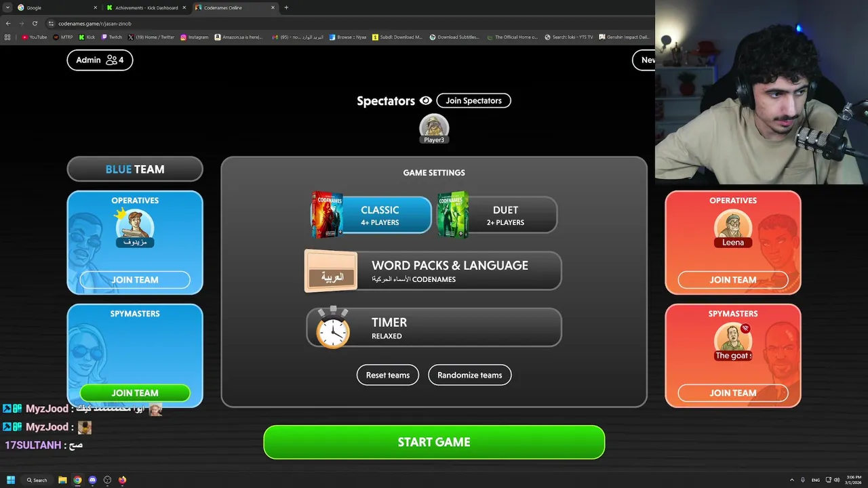Click the green Duet box image
The height and width of the screenshot is (488, 868).
[x=453, y=215]
